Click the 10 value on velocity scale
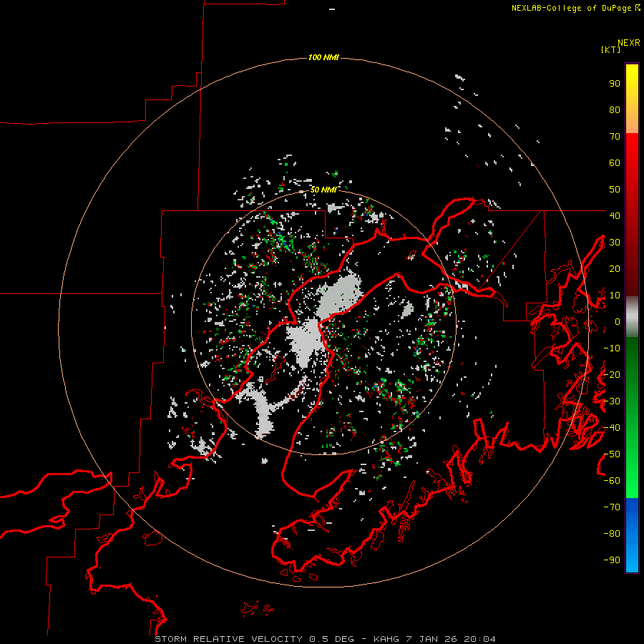 coord(615,296)
